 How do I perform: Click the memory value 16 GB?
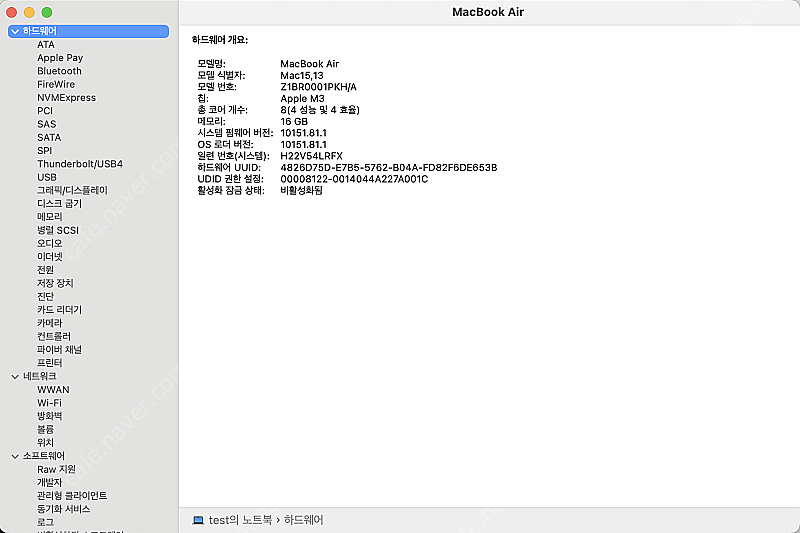click(294, 121)
